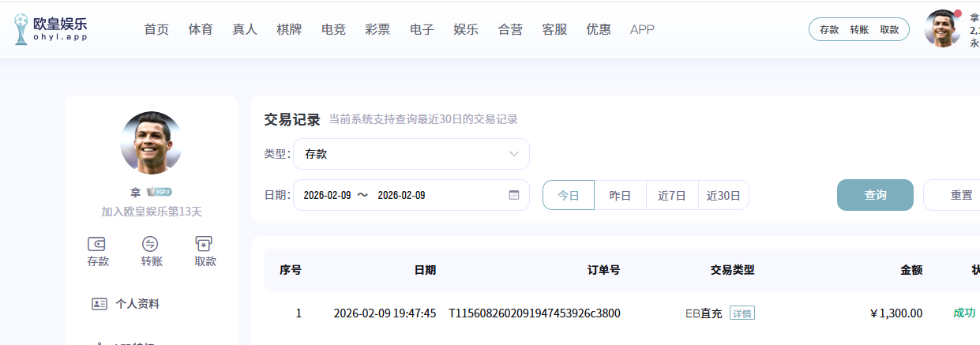
Task: Click the 欧皇娱乐 trophy logo
Action: point(21,29)
